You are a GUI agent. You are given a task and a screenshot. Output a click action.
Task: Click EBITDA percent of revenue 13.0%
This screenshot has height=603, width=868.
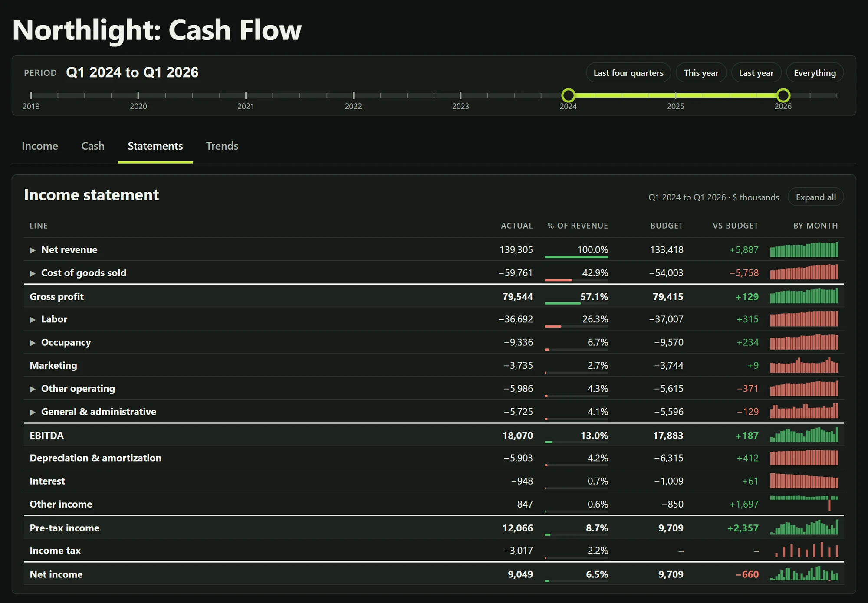(594, 436)
